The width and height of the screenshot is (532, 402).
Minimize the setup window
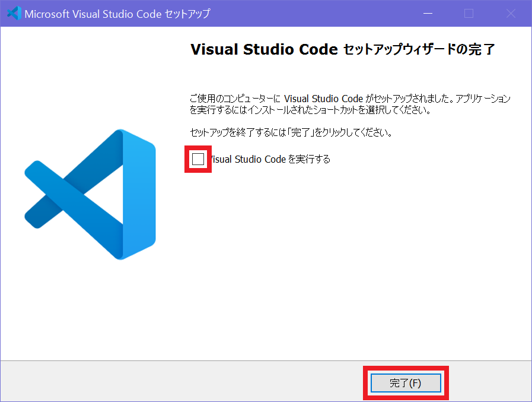coord(429,14)
